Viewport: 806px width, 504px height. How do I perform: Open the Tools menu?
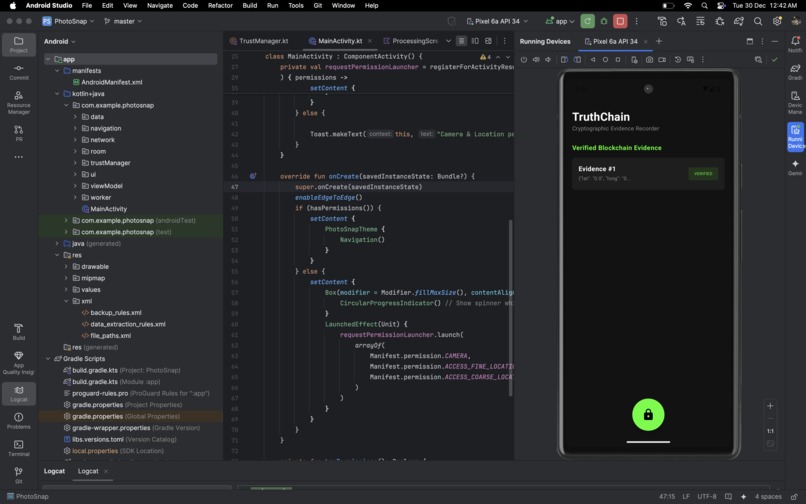pos(296,6)
